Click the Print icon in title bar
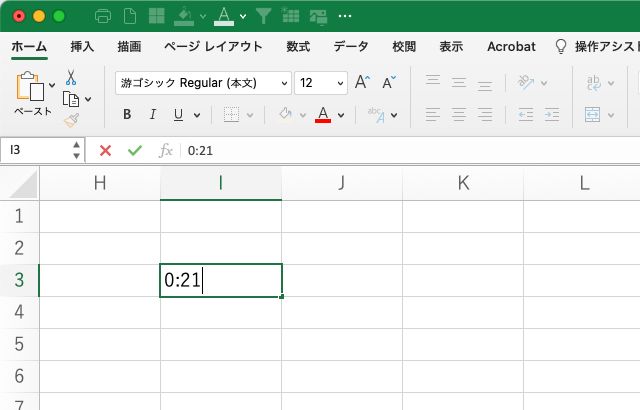Image resolution: width=640 pixels, height=410 pixels. (102, 16)
